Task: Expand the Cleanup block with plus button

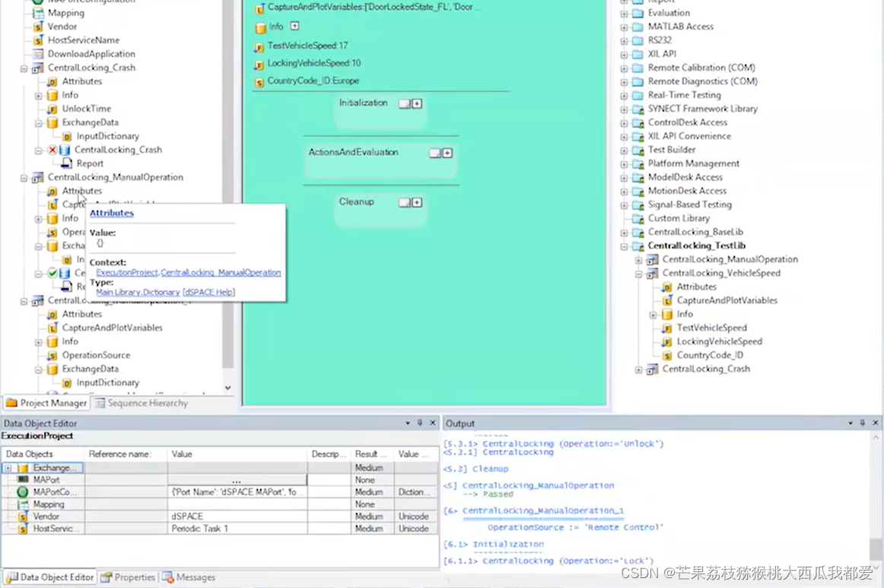Action: (417, 202)
